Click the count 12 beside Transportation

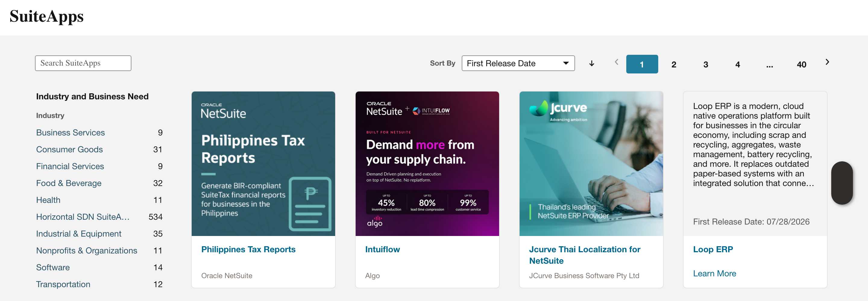[x=158, y=284]
